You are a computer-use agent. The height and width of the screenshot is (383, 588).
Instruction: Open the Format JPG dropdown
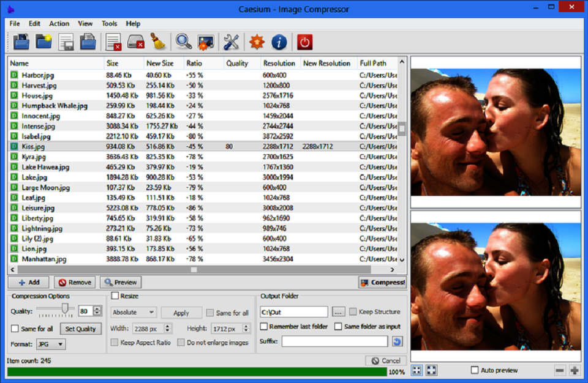click(x=51, y=344)
